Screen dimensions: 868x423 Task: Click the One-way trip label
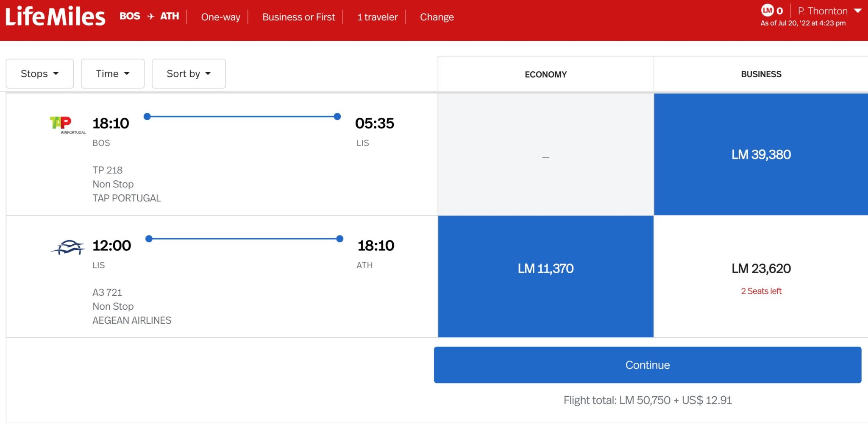coord(220,17)
